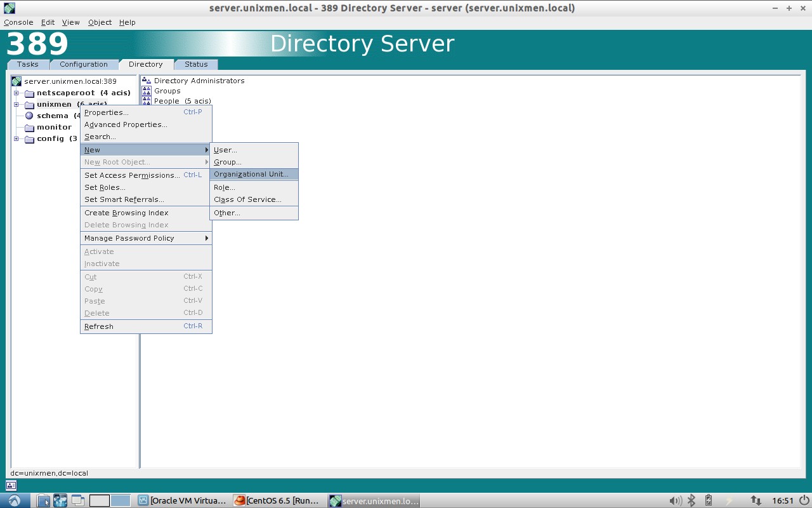Screen dimensions: 812x508
Task: Select the Groups entry text
Action: [167, 91]
